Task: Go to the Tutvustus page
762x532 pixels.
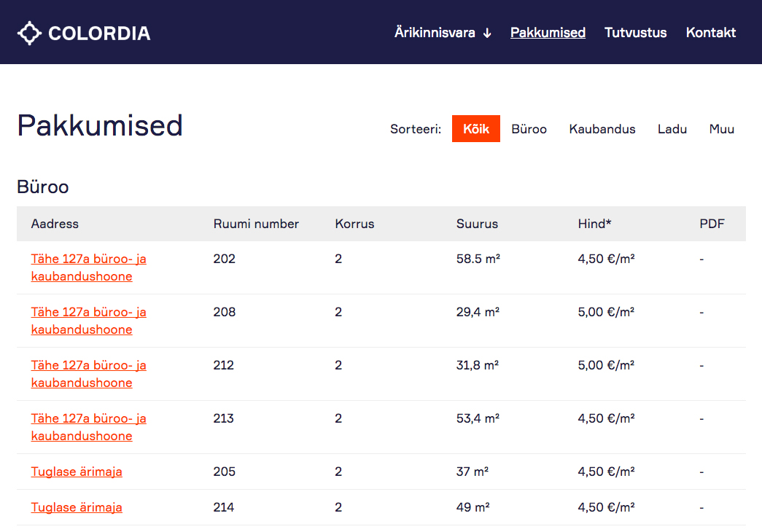Action: [x=635, y=33]
